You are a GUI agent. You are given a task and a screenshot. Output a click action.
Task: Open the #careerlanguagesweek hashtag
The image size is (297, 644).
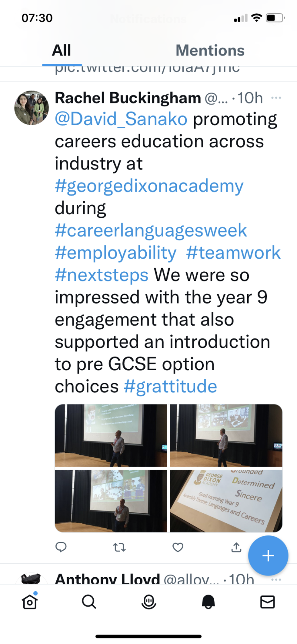coord(151,231)
